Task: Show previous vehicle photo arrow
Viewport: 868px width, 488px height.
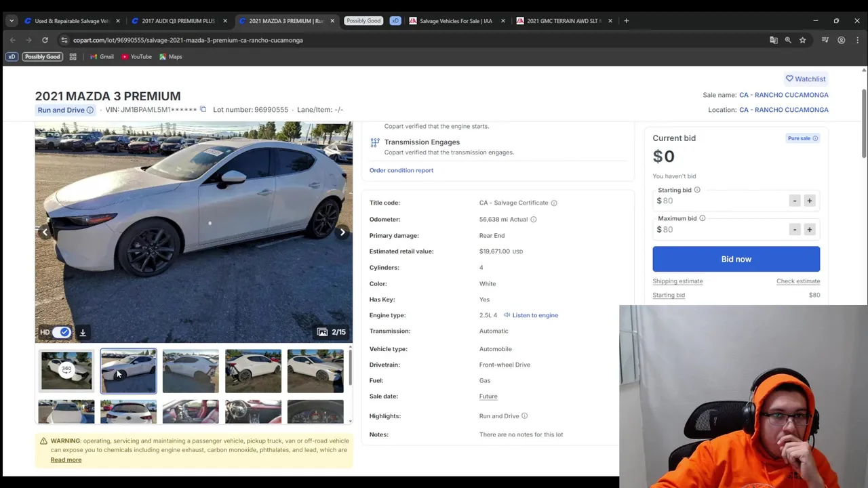Action: [45, 232]
